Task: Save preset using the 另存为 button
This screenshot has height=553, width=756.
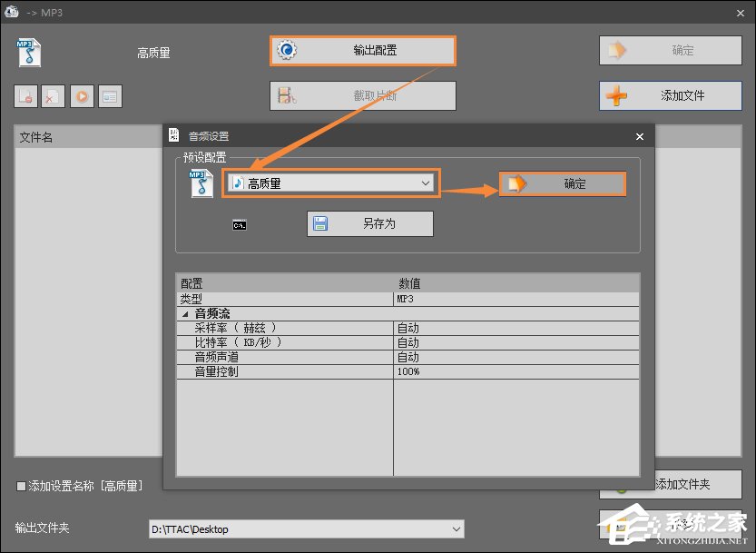Action: pyautogui.click(x=369, y=224)
